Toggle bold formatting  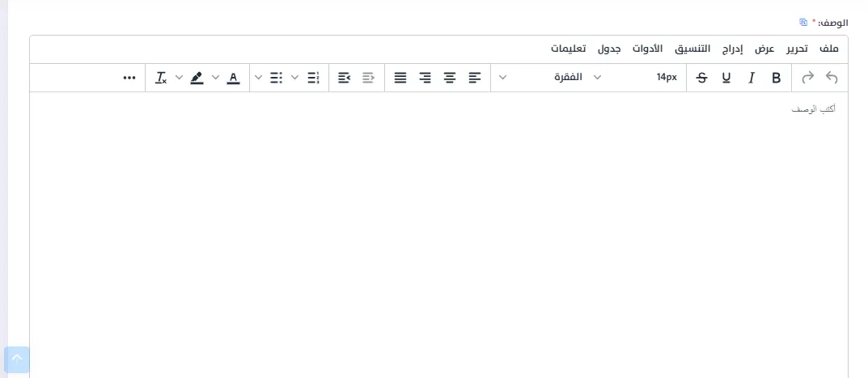coord(777,78)
